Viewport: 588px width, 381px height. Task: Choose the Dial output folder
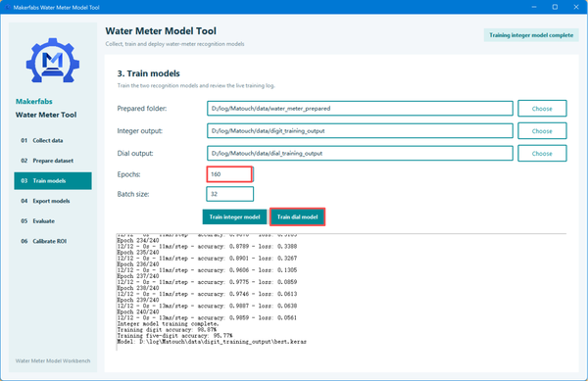[542, 154]
